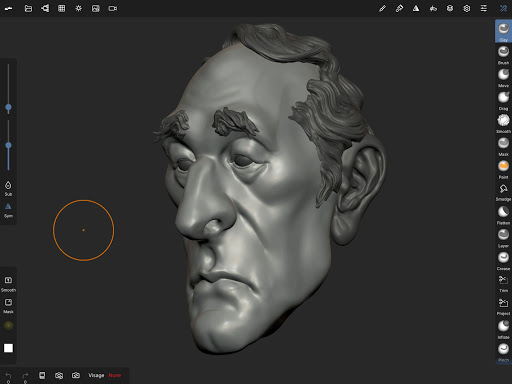The image size is (512, 384).
Task: Choose the Crease tool
Action: pos(503,261)
